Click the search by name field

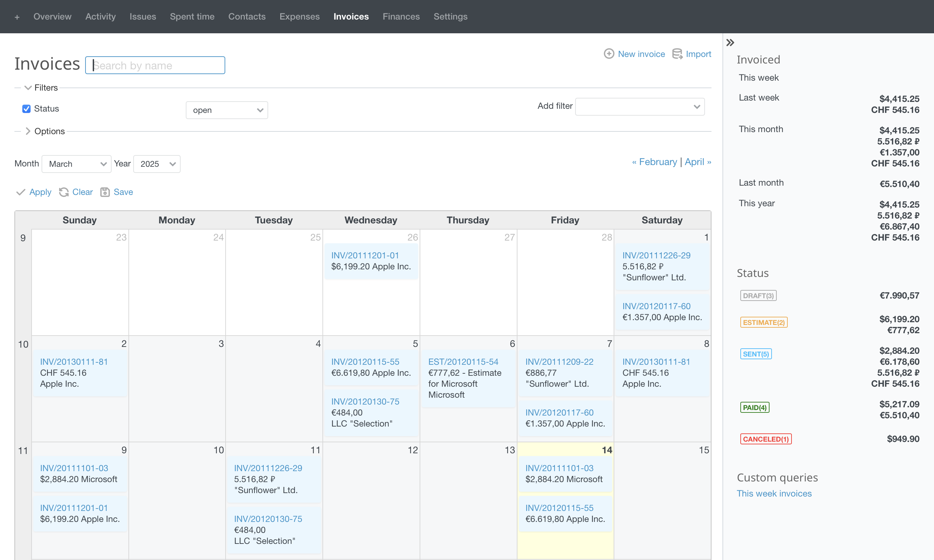(155, 65)
